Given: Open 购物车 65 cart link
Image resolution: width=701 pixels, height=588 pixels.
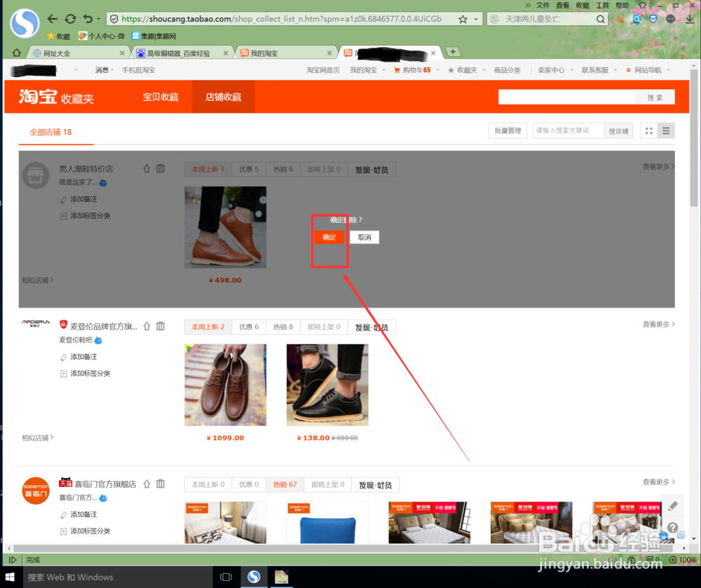Looking at the screenshot, I should point(412,70).
